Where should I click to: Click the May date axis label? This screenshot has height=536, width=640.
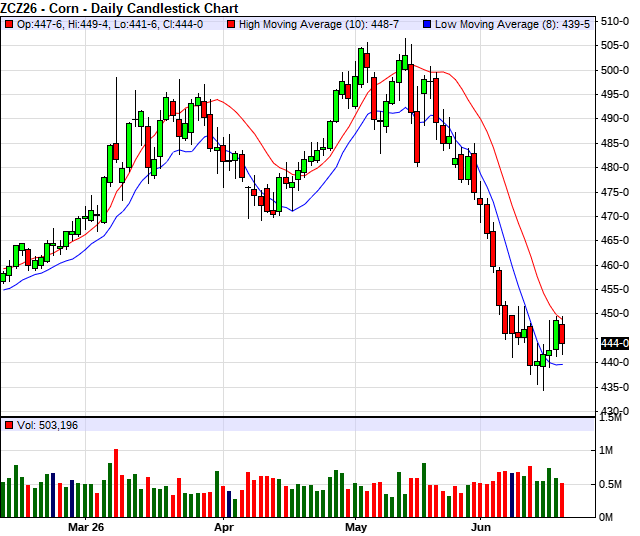pos(356,527)
